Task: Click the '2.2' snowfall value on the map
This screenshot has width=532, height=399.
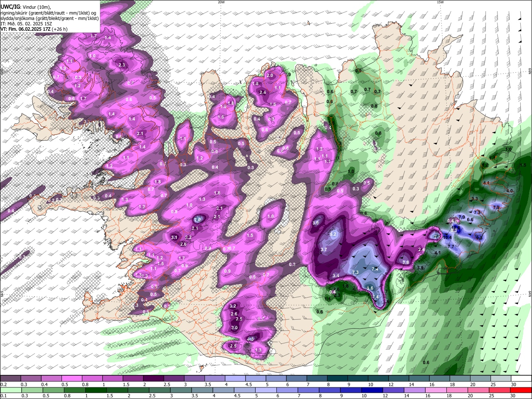Action: [188, 237]
